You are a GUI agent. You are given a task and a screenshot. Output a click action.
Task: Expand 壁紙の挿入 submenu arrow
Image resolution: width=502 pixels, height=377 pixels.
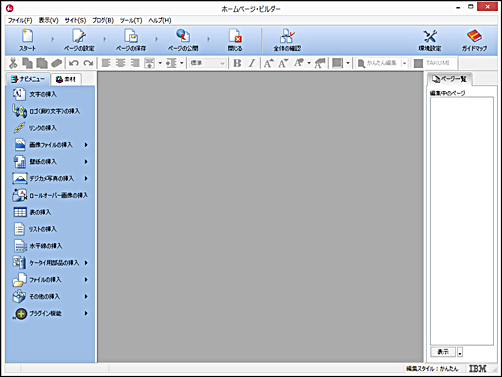[86, 162]
